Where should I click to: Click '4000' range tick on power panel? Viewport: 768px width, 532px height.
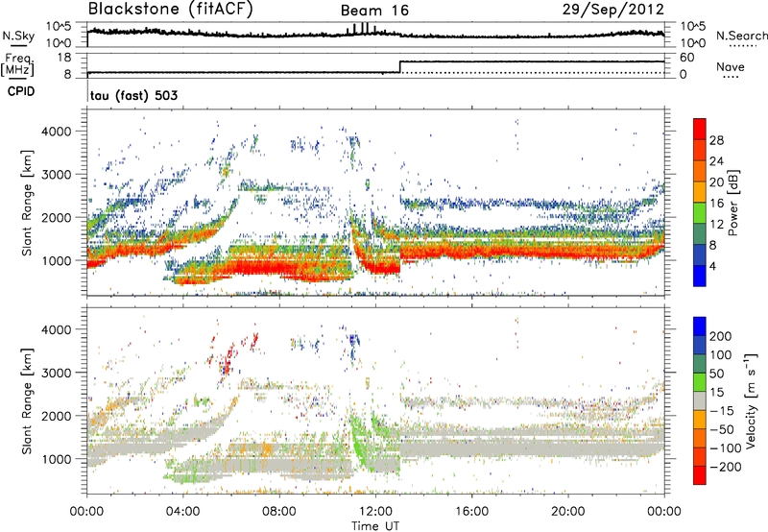pyautogui.click(x=56, y=132)
